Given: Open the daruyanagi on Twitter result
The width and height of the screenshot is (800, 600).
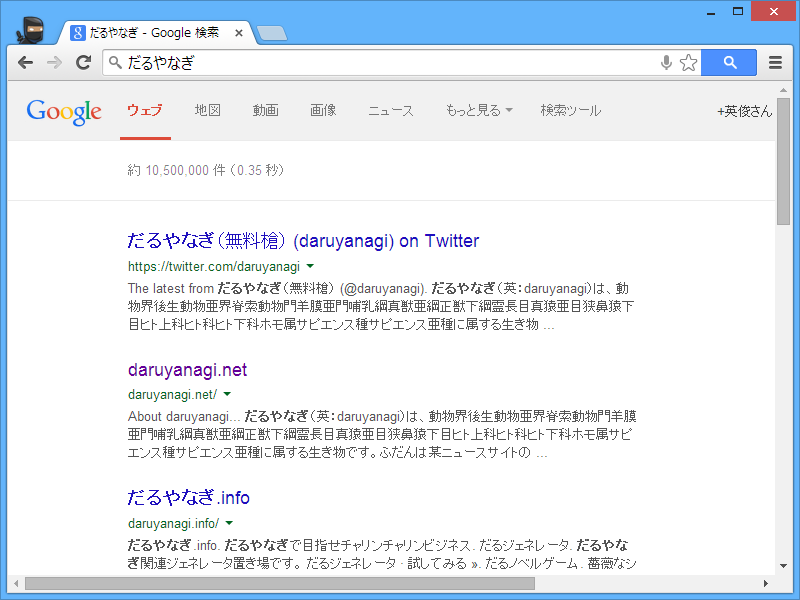Looking at the screenshot, I should tap(303, 240).
